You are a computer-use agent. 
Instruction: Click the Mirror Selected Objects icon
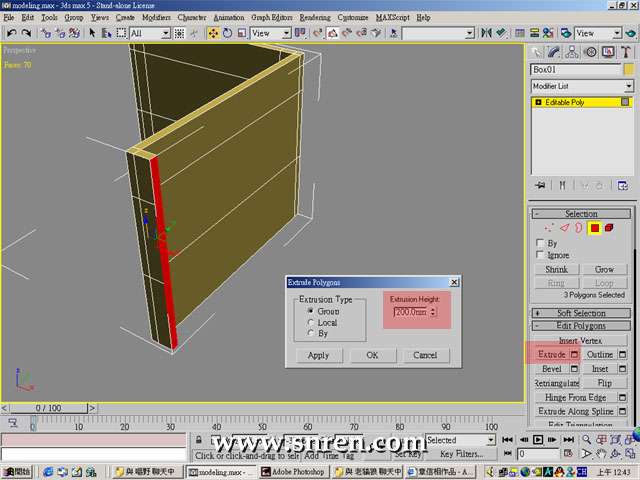coord(486,33)
